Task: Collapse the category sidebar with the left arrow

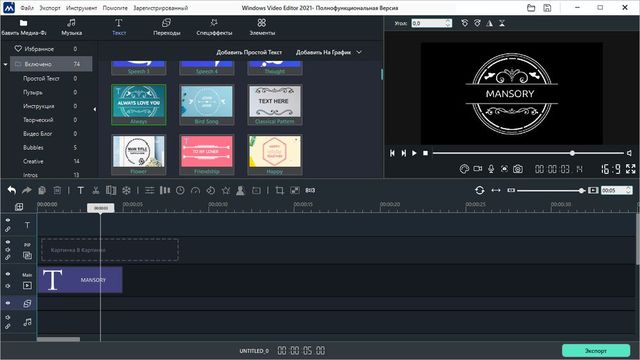Action: [x=95, y=109]
